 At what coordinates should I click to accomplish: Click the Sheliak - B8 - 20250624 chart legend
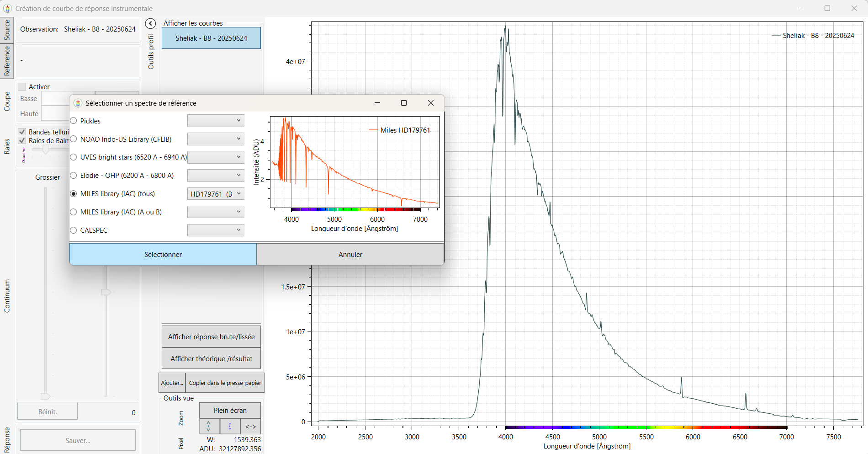tap(813, 36)
